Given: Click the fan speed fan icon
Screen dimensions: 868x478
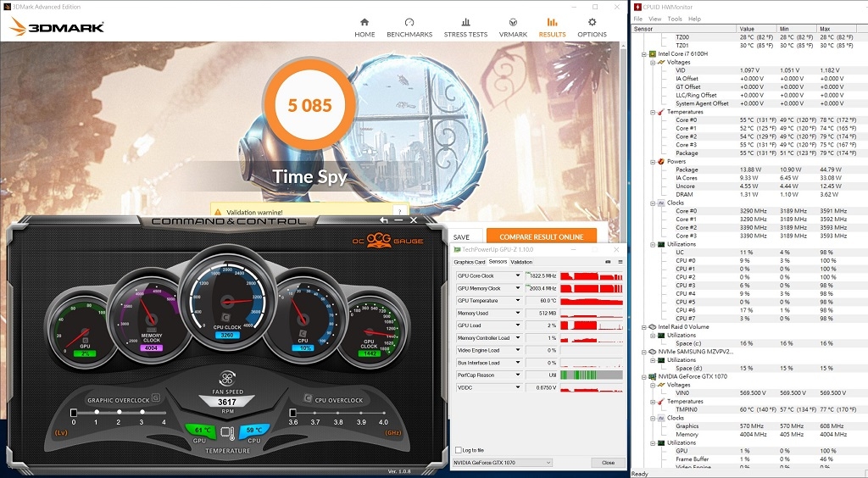Looking at the screenshot, I should (227, 379).
